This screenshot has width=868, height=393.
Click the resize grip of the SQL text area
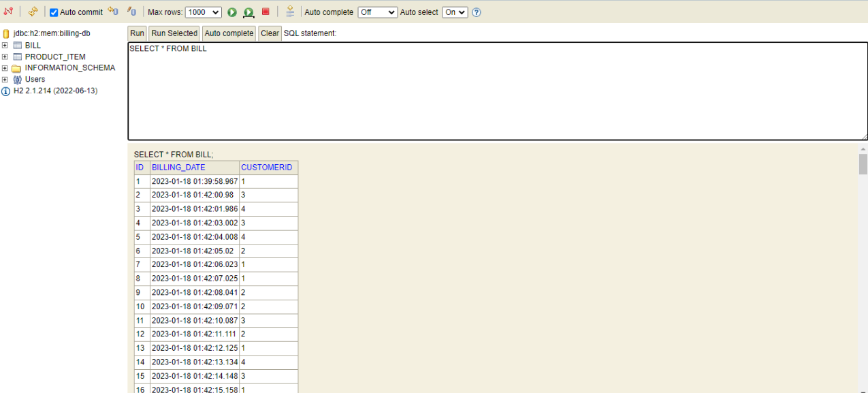coord(864,136)
